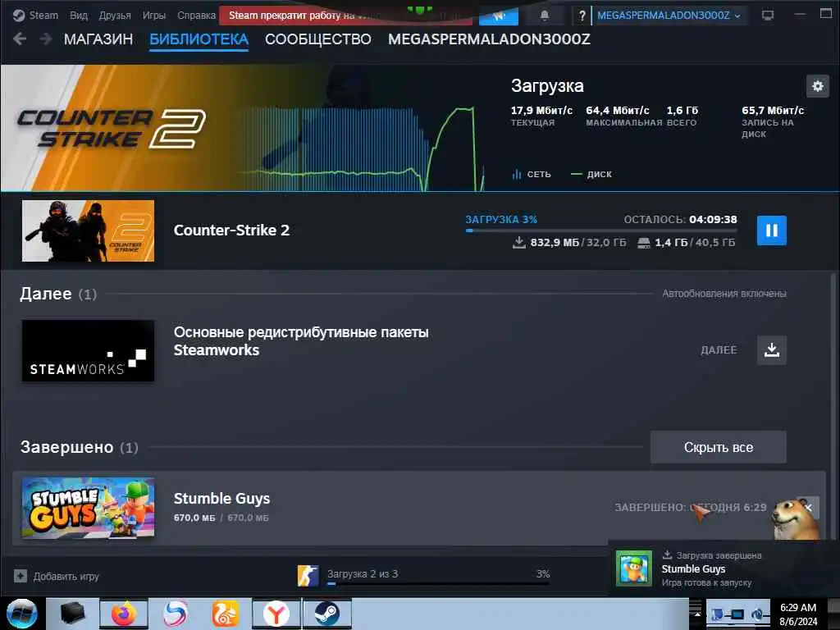Open download settings gear icon

818,85
